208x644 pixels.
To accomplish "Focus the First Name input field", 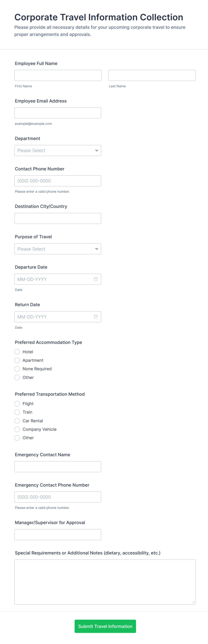I will coord(58,75).
